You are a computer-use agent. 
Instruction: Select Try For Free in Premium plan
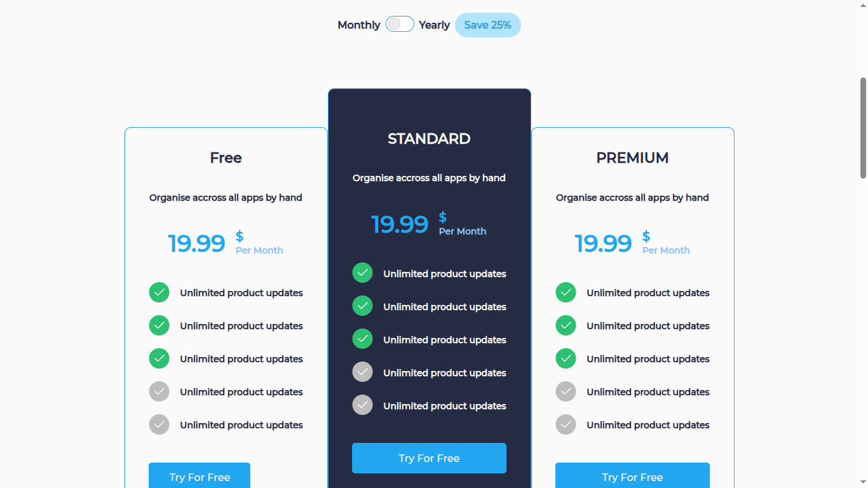tap(632, 477)
